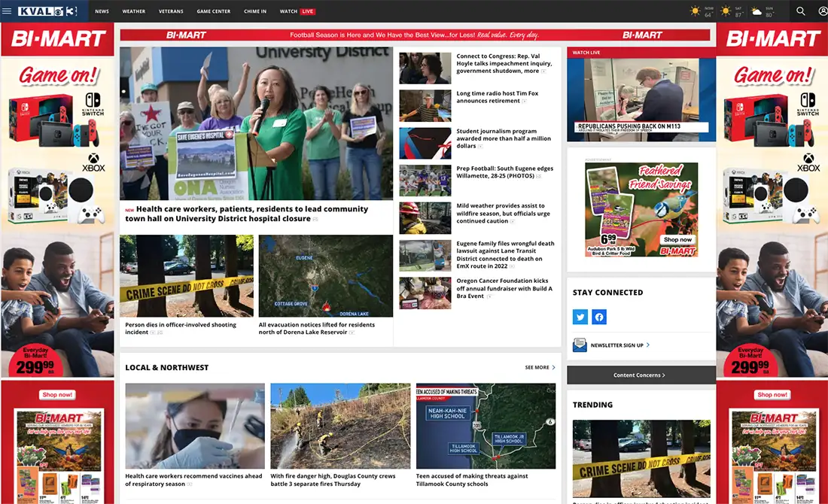Open the Watch menu item
The width and height of the screenshot is (828, 504).
coord(288,11)
